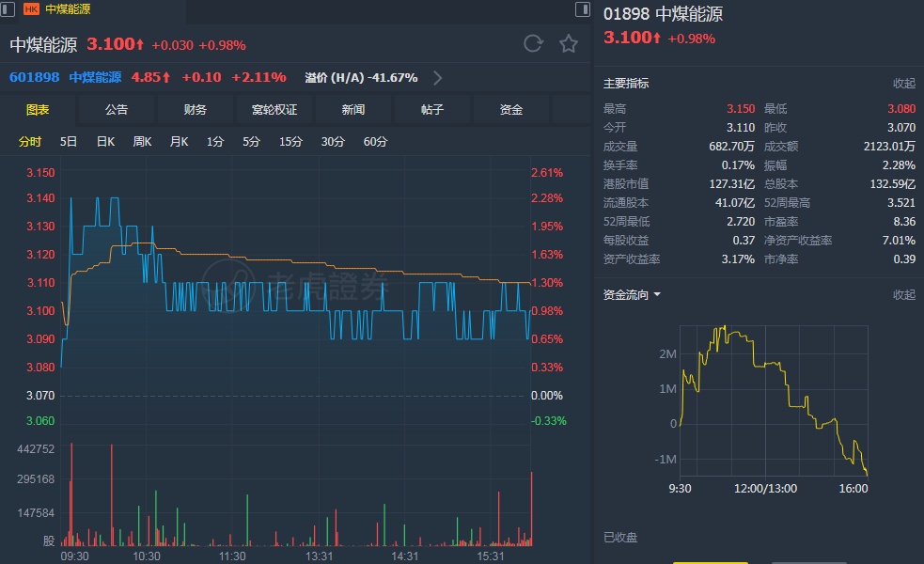Select the 日K chart period
This screenshot has height=564, width=924.
tap(105, 141)
